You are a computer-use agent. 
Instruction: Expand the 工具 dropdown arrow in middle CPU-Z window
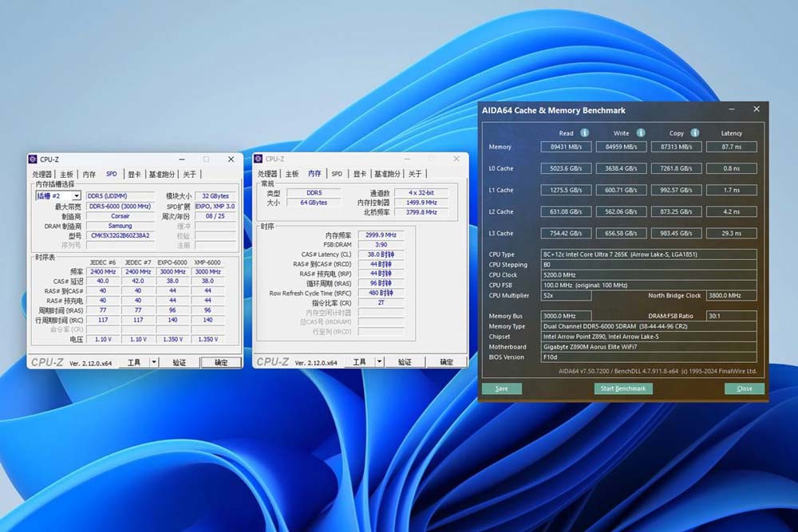coord(379,361)
